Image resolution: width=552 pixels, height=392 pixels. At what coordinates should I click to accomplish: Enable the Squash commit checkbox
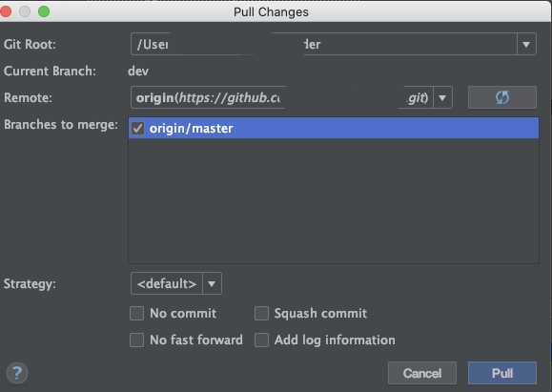coord(261,313)
